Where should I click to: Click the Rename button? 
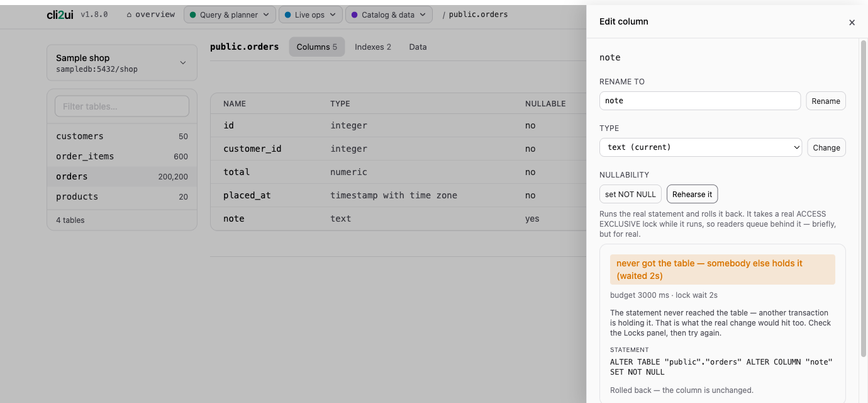826,101
